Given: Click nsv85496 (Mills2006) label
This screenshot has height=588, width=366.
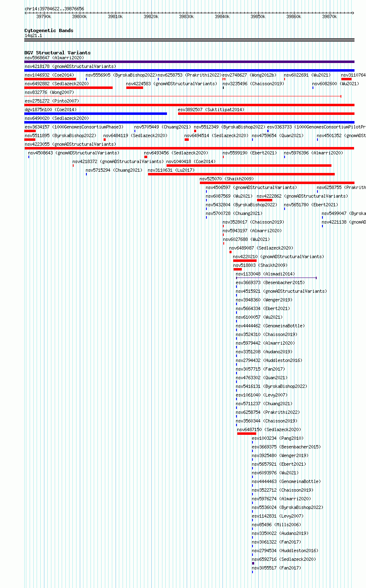Looking at the screenshot, I should [x=276, y=525].
